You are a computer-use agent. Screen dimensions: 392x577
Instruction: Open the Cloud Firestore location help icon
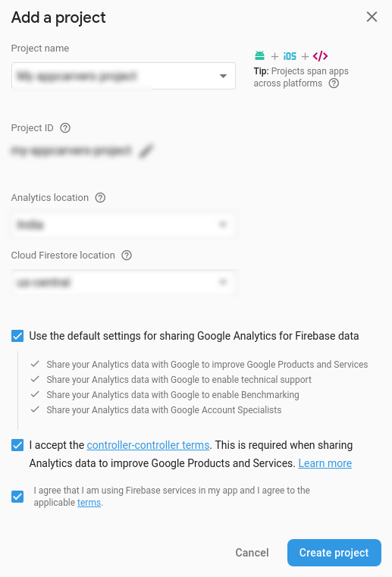pyautogui.click(x=127, y=256)
